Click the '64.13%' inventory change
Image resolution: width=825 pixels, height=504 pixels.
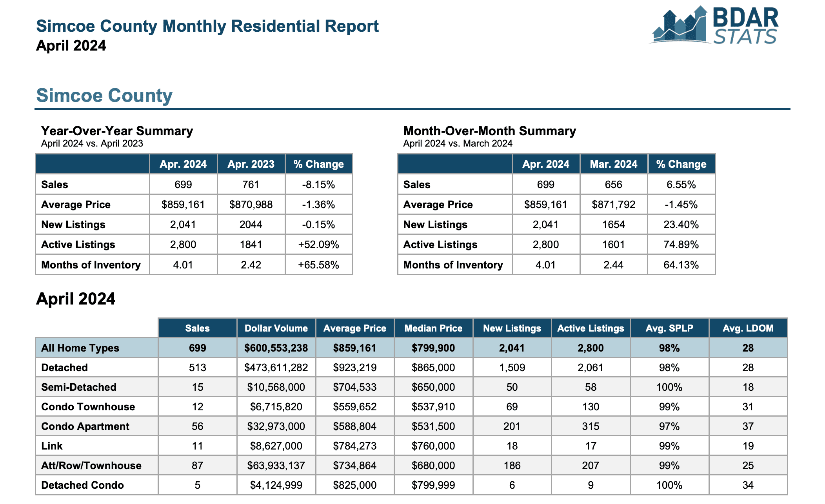pyautogui.click(x=681, y=265)
